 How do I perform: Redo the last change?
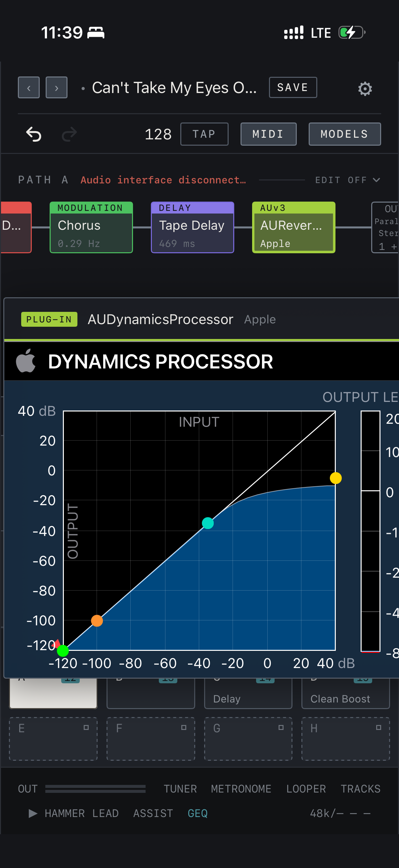(69, 134)
